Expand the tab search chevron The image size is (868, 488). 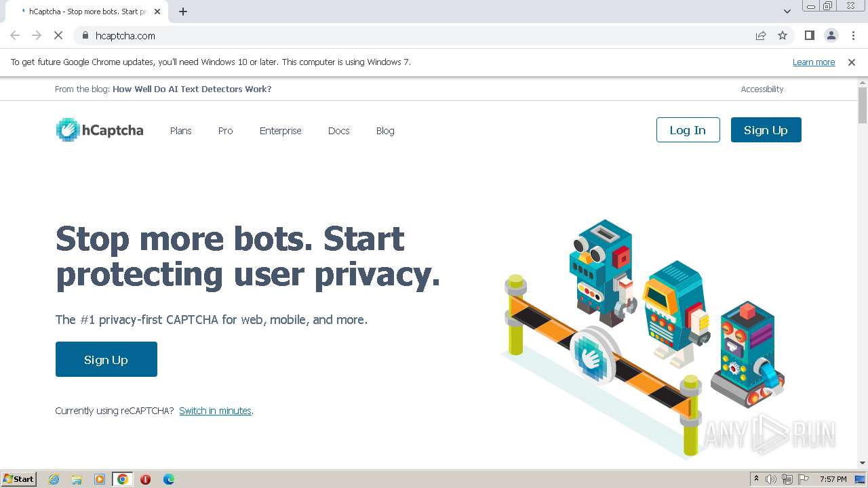(x=787, y=12)
